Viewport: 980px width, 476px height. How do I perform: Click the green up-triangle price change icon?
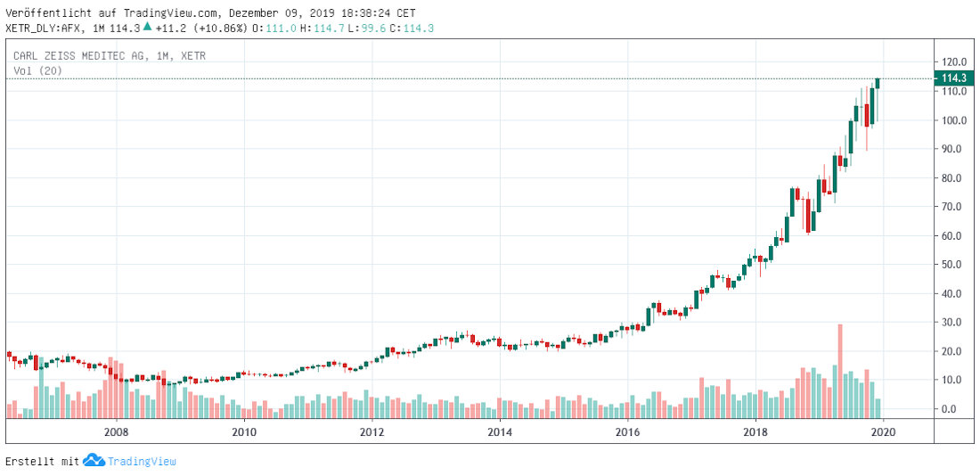click(x=147, y=27)
